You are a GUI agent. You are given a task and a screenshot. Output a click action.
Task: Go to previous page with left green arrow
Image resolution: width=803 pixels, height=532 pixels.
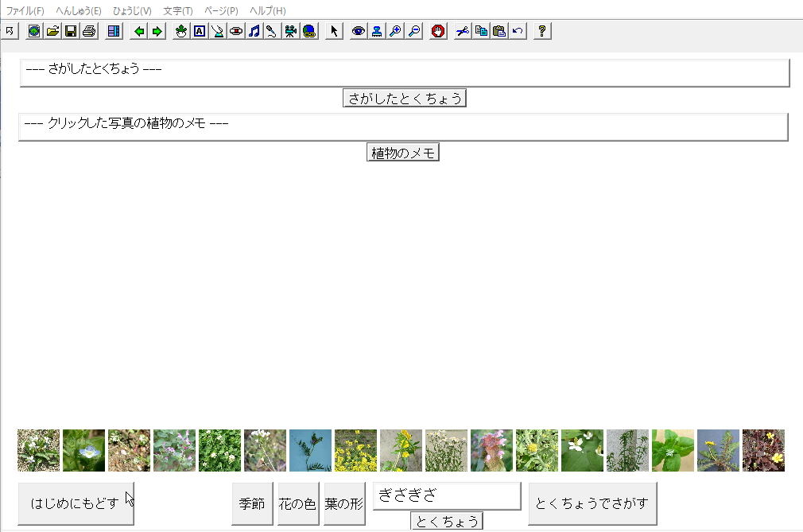[139, 31]
